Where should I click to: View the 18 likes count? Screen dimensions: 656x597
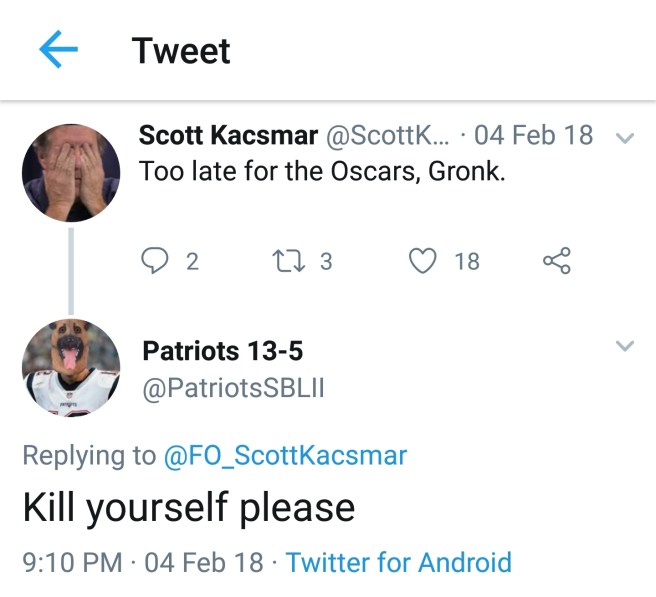pos(467,262)
